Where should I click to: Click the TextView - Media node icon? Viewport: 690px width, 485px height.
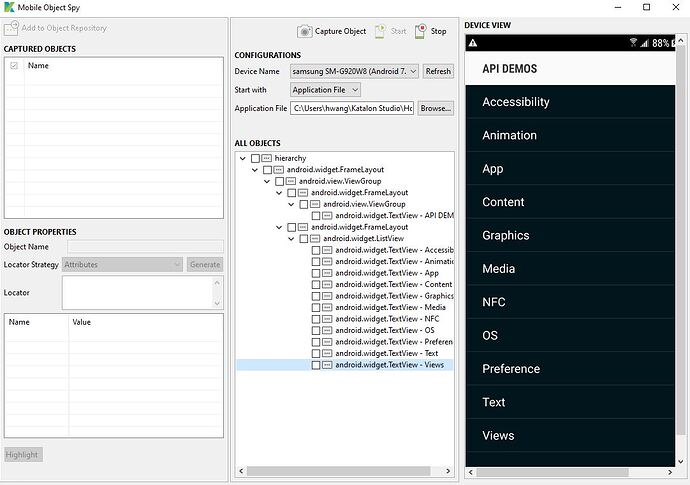tap(328, 307)
